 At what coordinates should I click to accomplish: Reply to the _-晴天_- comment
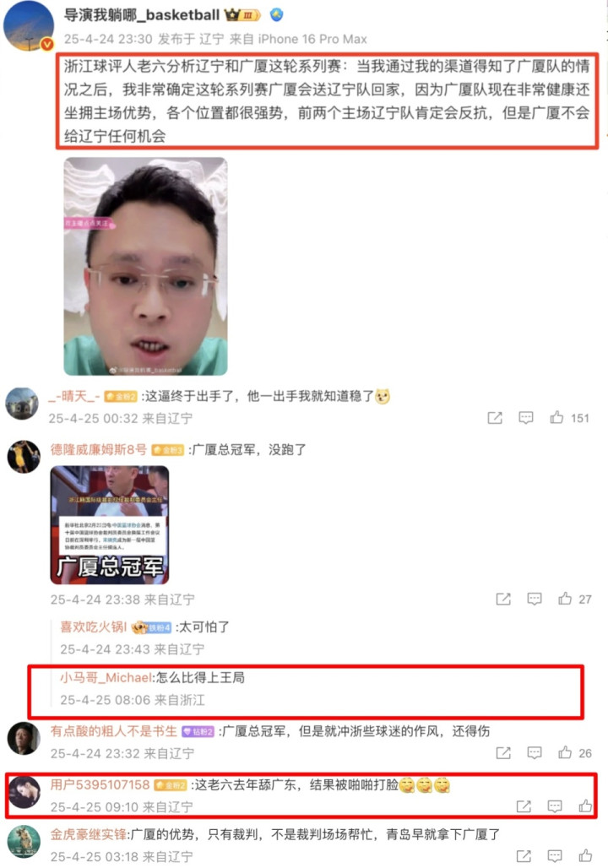tap(526, 417)
